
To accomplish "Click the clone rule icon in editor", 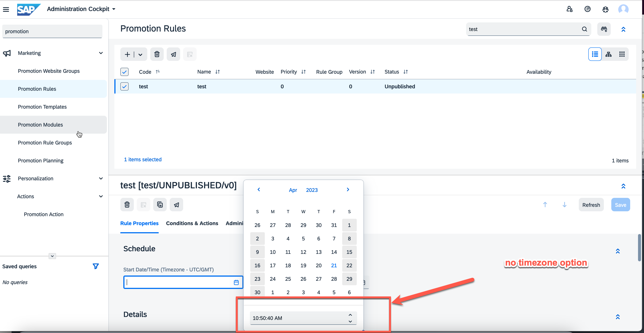I will click(160, 205).
